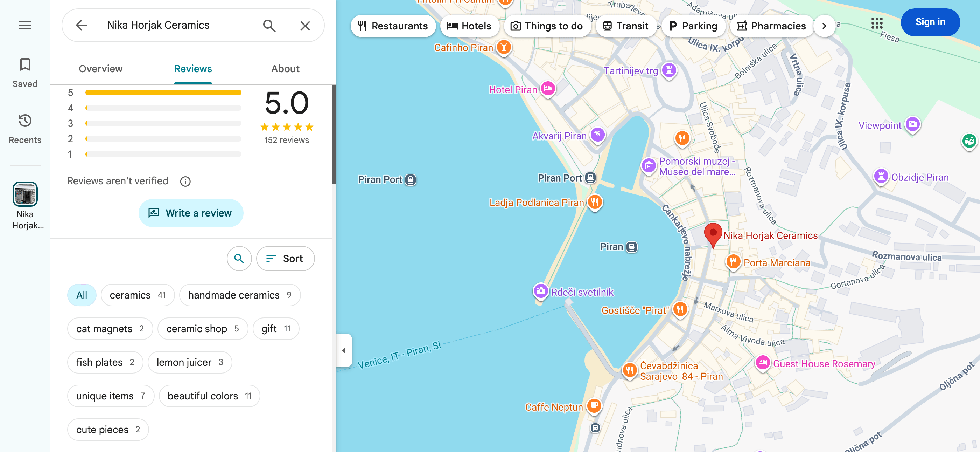Image resolution: width=980 pixels, height=452 pixels.
Task: Toggle gift 11 filter chip
Action: (x=276, y=329)
